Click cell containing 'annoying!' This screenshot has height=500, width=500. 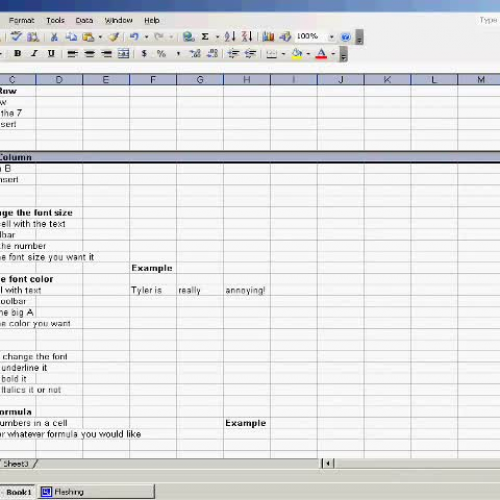(x=247, y=290)
